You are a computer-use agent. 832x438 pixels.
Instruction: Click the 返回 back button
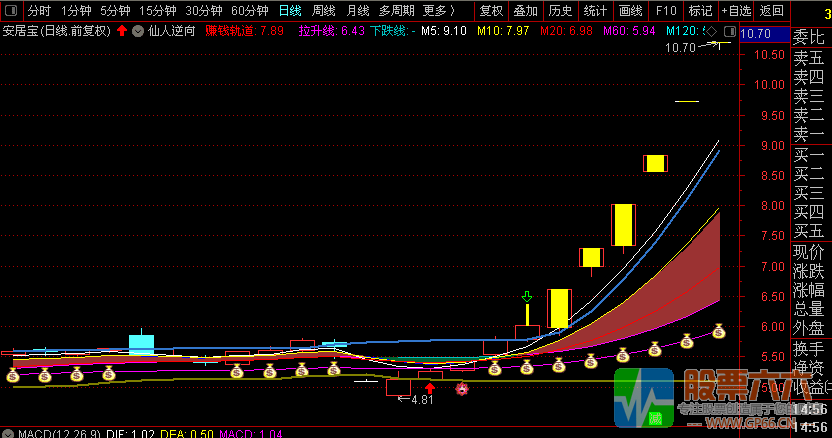coord(772,11)
